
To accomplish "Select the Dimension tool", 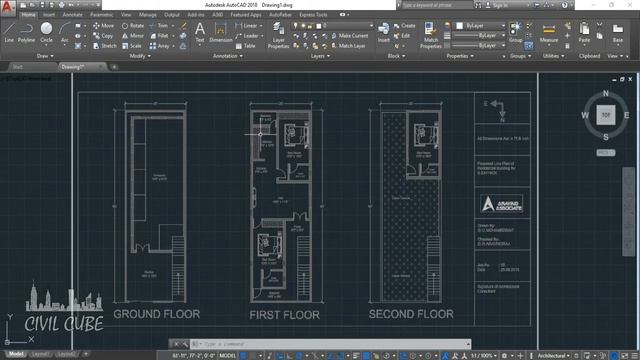I will pyautogui.click(x=220, y=33).
